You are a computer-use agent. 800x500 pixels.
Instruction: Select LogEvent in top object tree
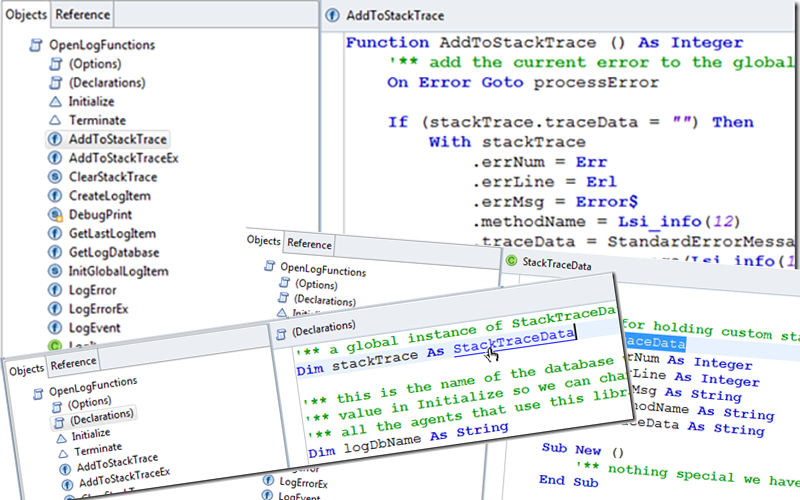(x=95, y=328)
